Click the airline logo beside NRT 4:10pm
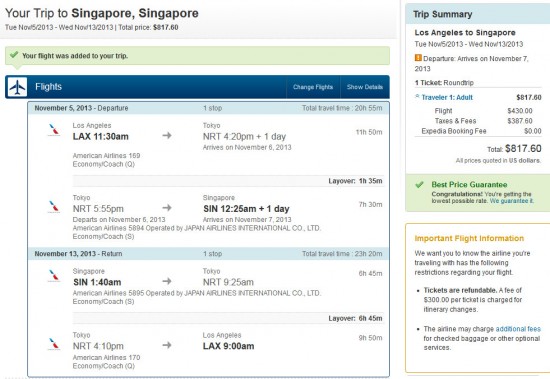Image resolution: width=550 pixels, height=379 pixels. 54,344
